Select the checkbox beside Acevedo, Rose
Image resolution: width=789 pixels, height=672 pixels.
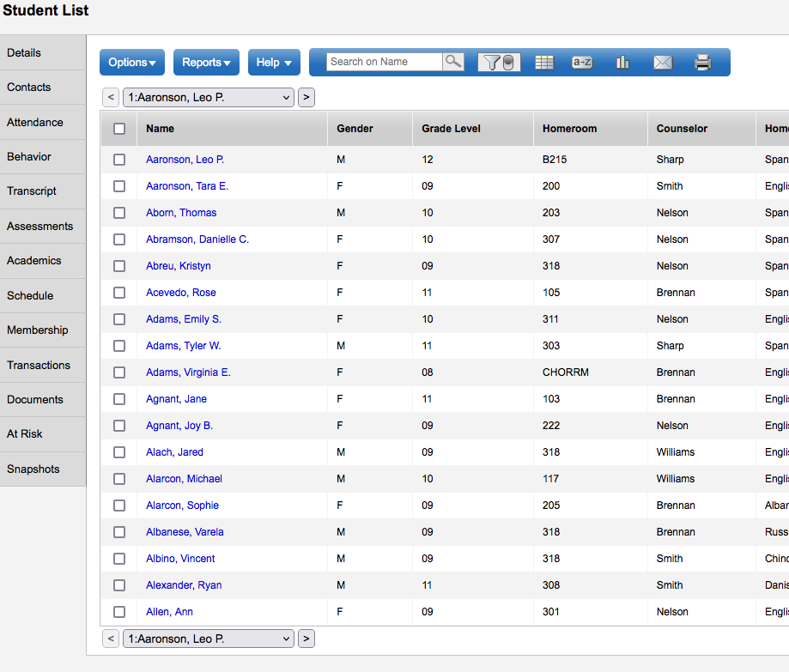pos(119,293)
